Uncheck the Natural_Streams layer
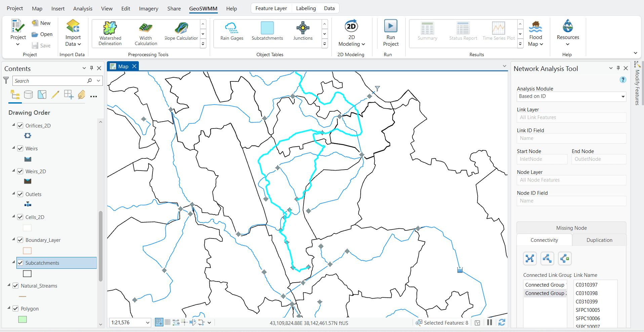This screenshot has height=332, width=644. click(x=16, y=286)
